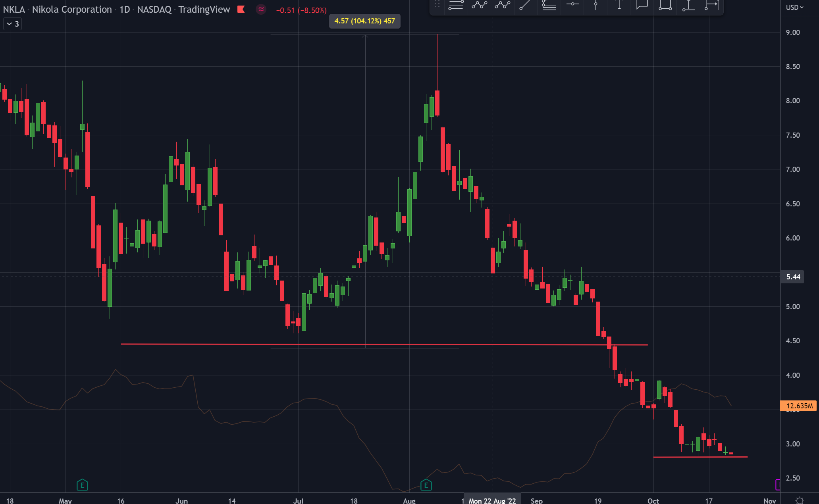Click the May label on the time axis
The height and width of the screenshot is (504, 819).
[x=65, y=500]
